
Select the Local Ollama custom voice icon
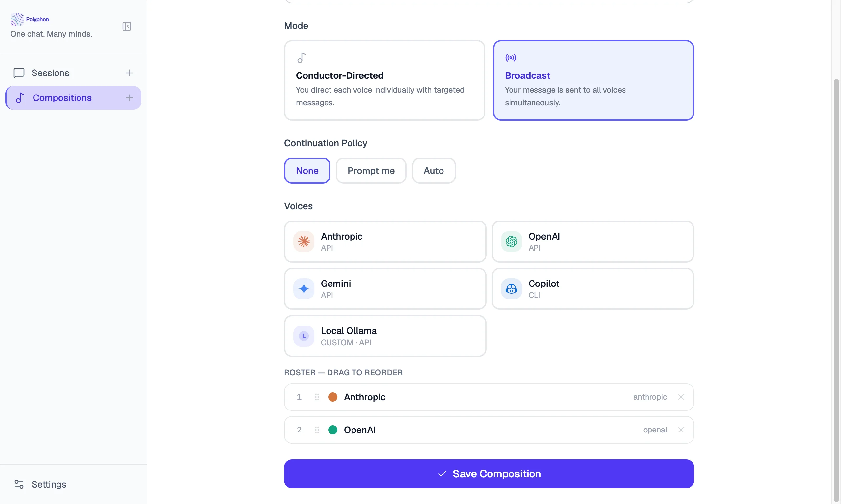(x=304, y=336)
